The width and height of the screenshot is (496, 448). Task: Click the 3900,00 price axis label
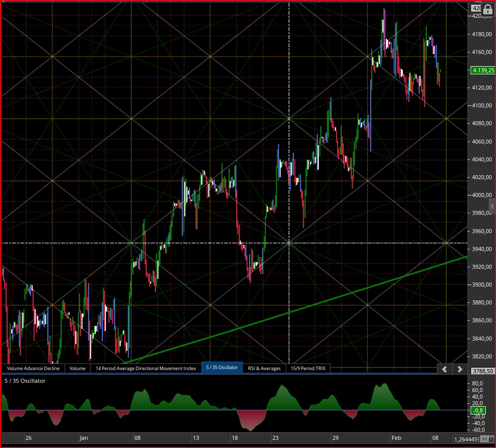482,285
